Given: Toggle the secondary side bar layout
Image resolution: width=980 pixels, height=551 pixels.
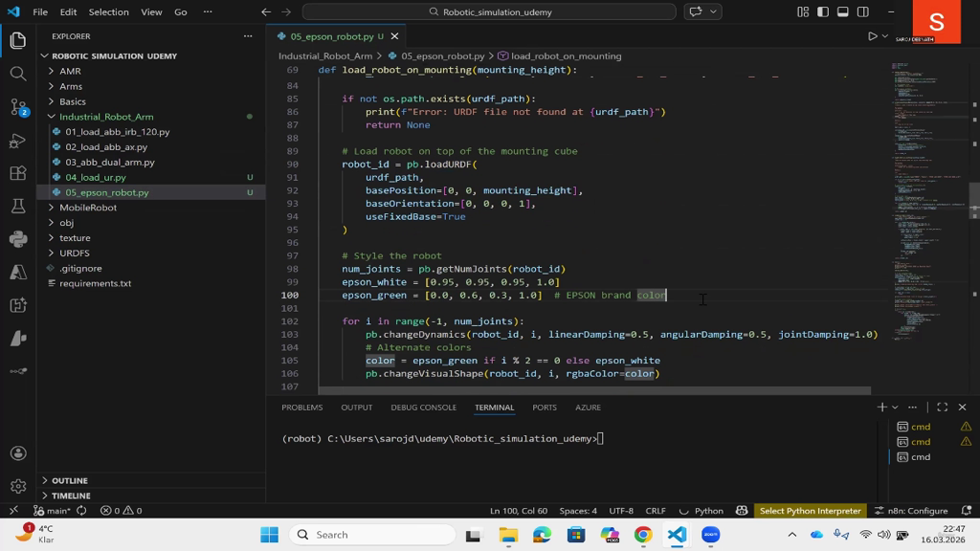Looking at the screenshot, I should [x=863, y=11].
